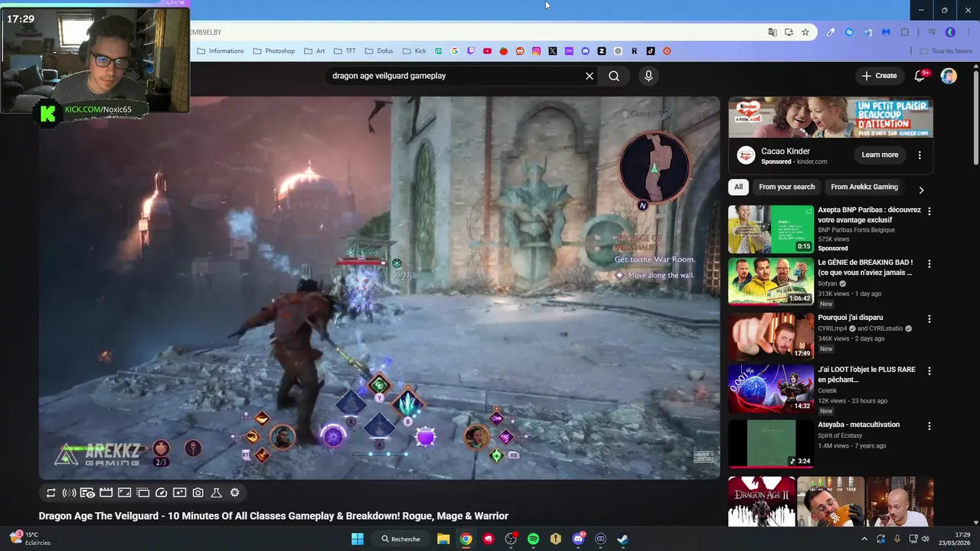Click the lab flask icon under video
Image resolution: width=980 pixels, height=551 pixels.
pyautogui.click(x=216, y=493)
